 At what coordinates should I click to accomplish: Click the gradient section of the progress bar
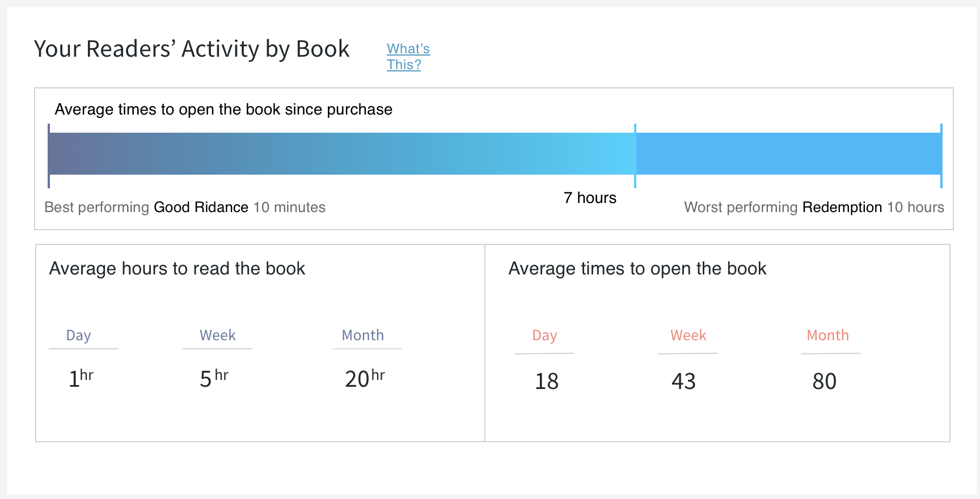[x=341, y=154]
